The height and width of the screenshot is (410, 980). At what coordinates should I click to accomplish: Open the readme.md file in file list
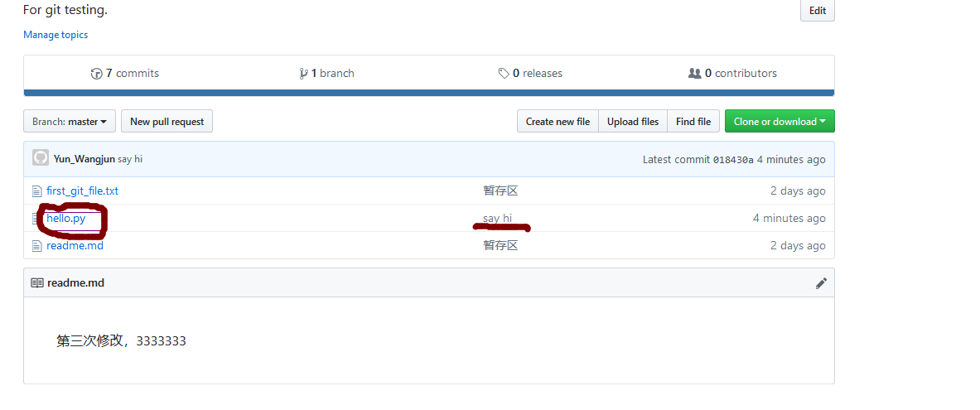pos(75,246)
